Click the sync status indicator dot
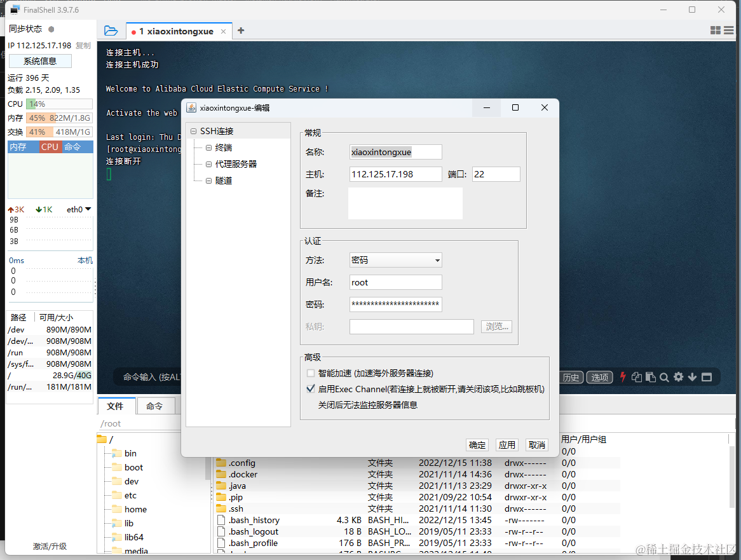741x560 pixels. (51, 29)
